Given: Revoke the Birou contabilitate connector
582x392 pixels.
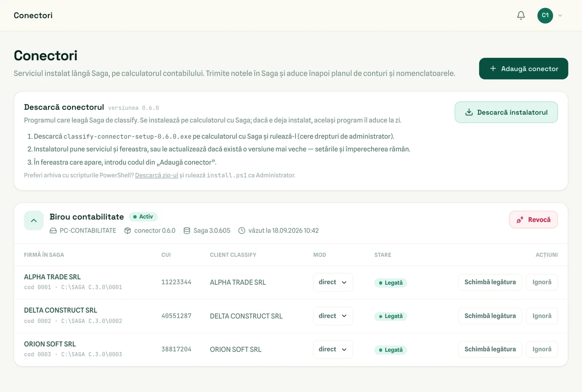Looking at the screenshot, I should click(533, 220).
